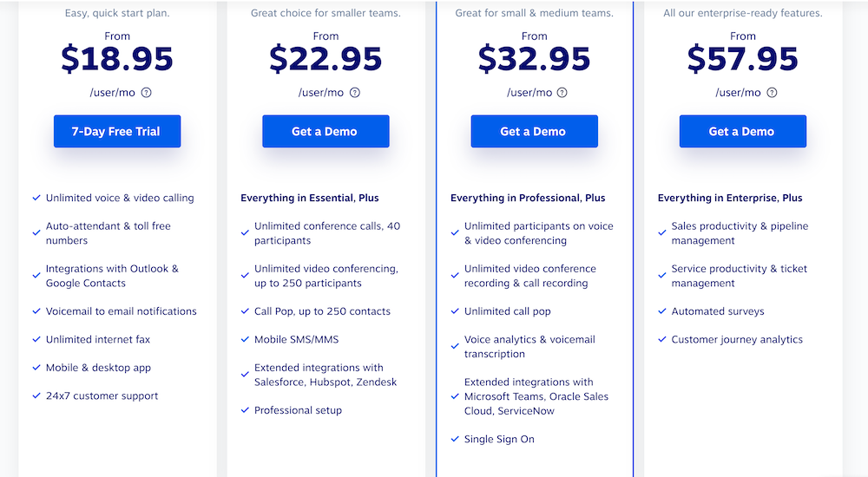Click checkmark beside Mobile SMS/MMS
Viewport: 868px width, 477px height.
coord(245,339)
